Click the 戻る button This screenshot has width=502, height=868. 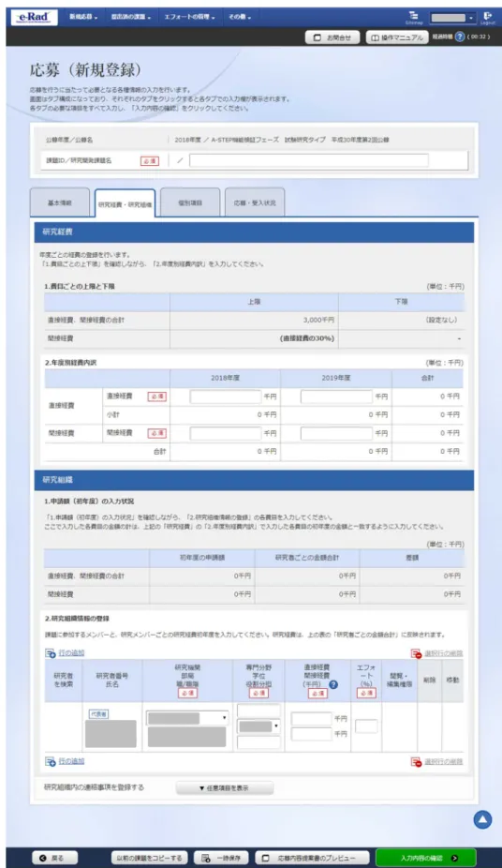54,858
